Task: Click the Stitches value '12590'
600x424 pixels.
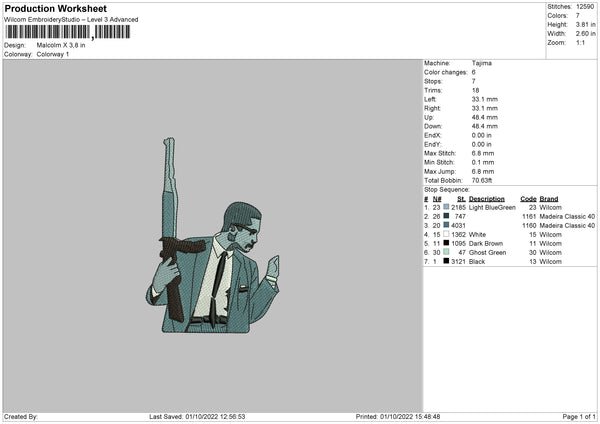Action: click(x=585, y=7)
